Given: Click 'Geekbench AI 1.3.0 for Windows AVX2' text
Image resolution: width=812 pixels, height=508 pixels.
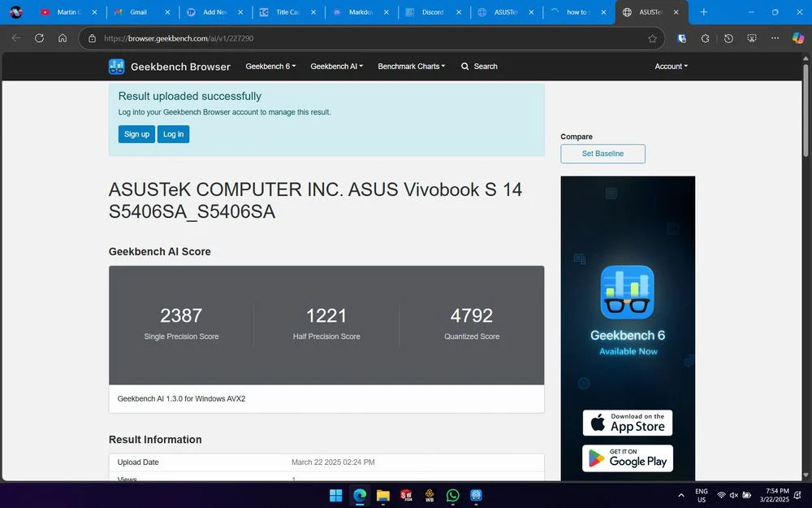Looking at the screenshot, I should tap(181, 398).
